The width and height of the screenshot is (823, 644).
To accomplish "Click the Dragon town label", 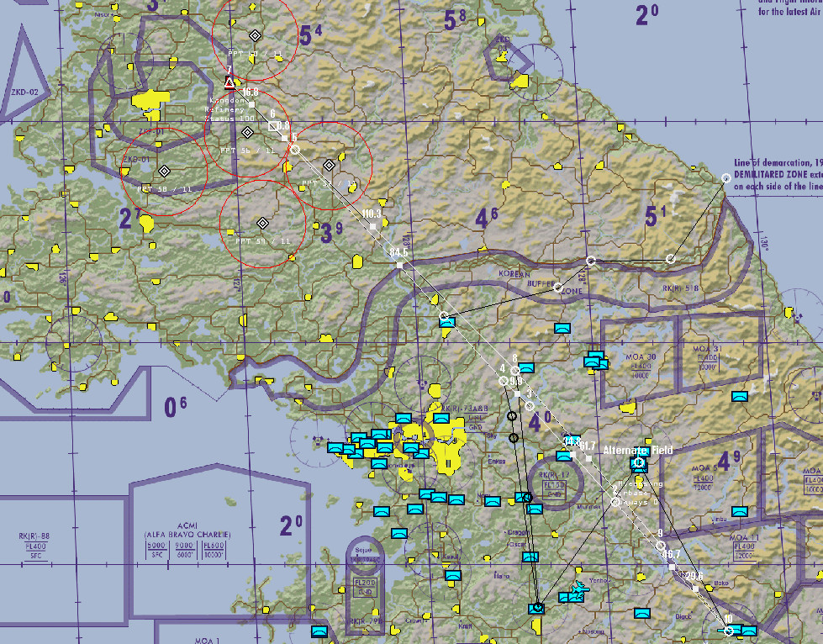I will coord(519,532).
